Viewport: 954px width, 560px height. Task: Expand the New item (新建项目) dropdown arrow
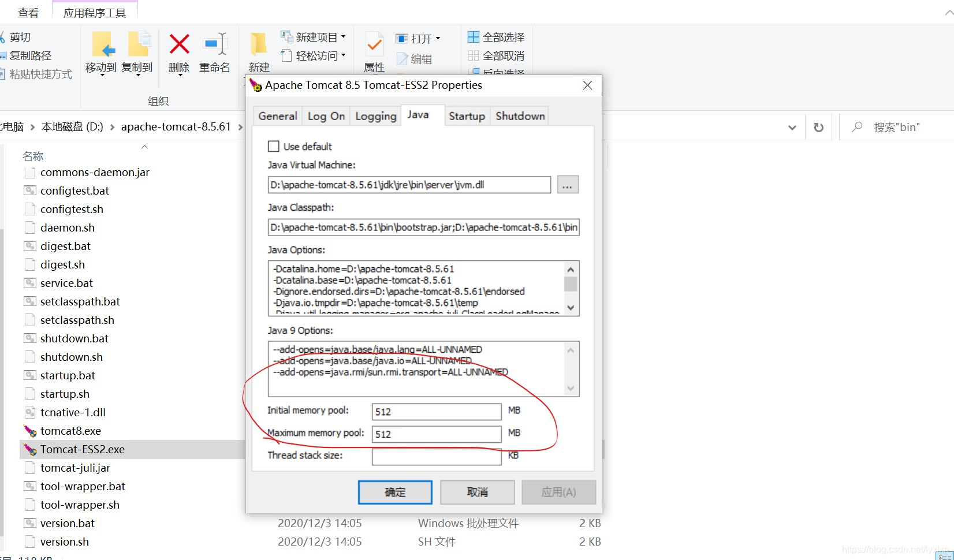343,37
